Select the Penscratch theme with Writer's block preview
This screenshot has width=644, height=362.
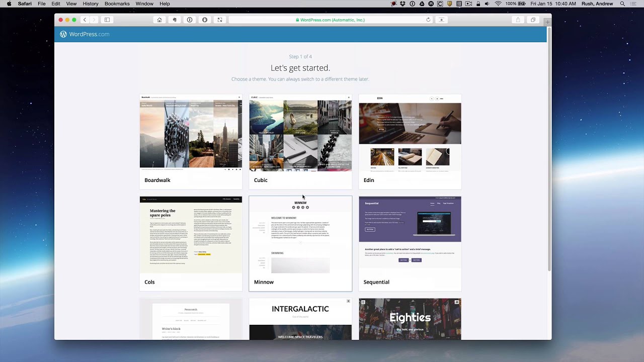click(191, 319)
